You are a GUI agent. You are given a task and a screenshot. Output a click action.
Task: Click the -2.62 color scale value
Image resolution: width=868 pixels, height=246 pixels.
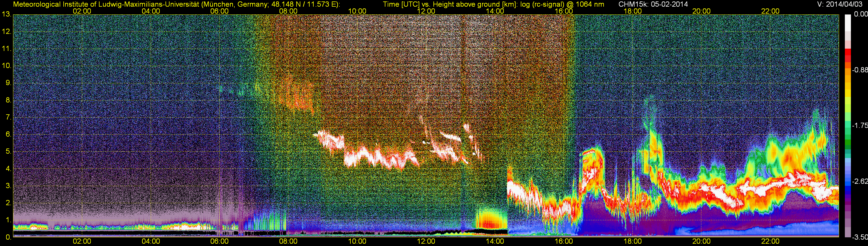pyautogui.click(x=860, y=182)
